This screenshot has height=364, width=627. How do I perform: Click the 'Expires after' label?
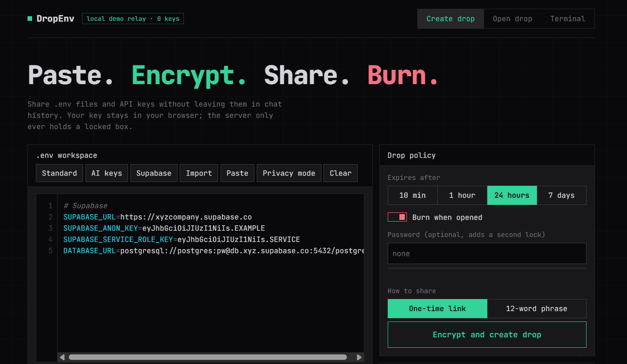(x=414, y=177)
